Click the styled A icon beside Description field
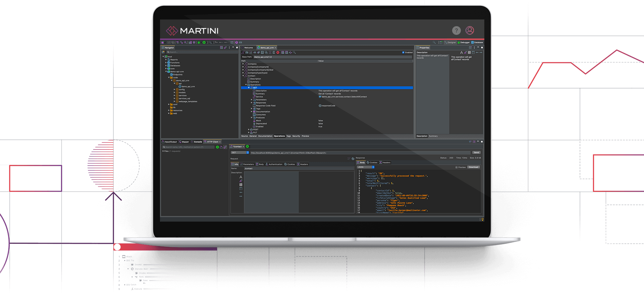The image size is (644, 293). 240,181
